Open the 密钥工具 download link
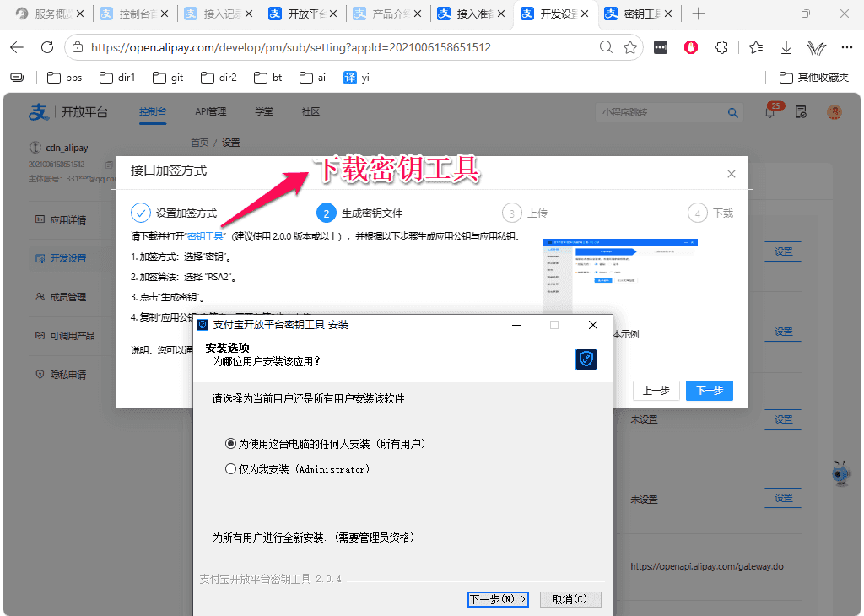The width and height of the screenshot is (864, 616). click(205, 236)
